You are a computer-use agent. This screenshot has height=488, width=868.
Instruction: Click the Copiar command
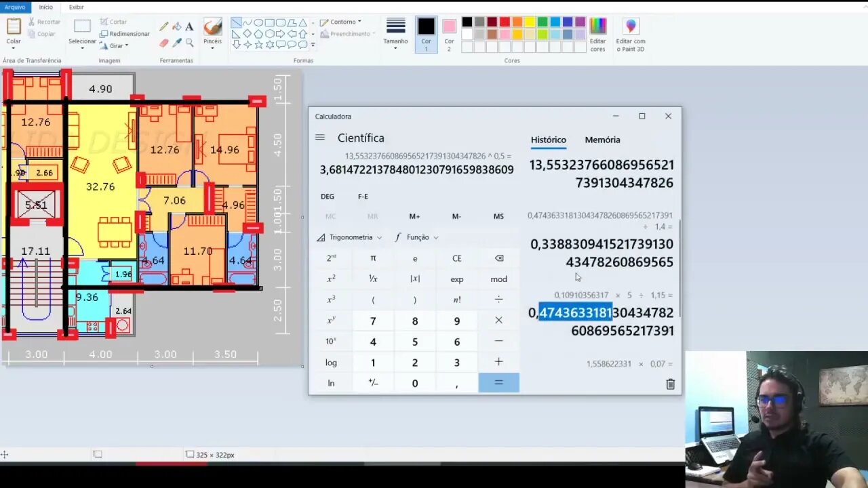click(x=42, y=34)
